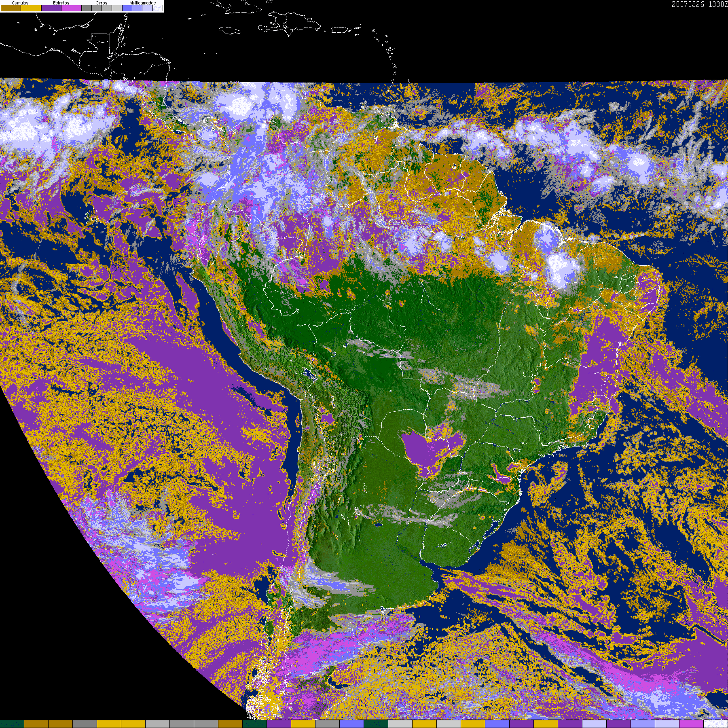728x728 pixels.
Task: Pick the darkest gray Cirros legend swatch
Action: coord(87,8)
